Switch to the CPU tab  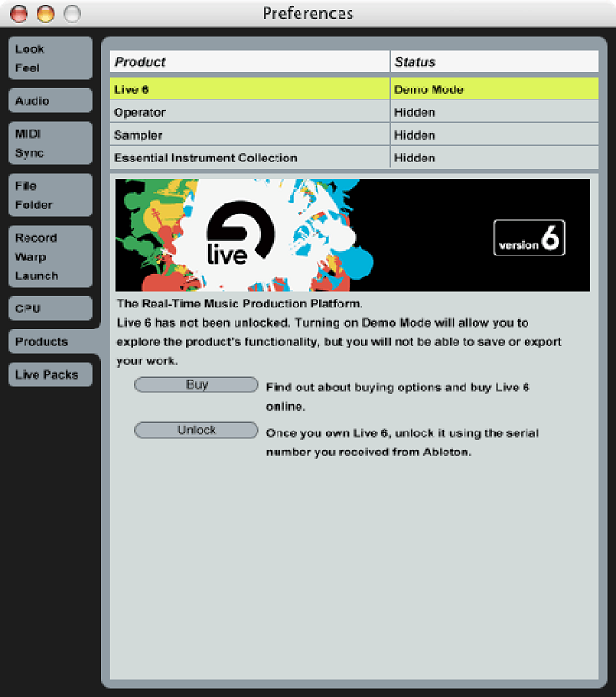50,308
